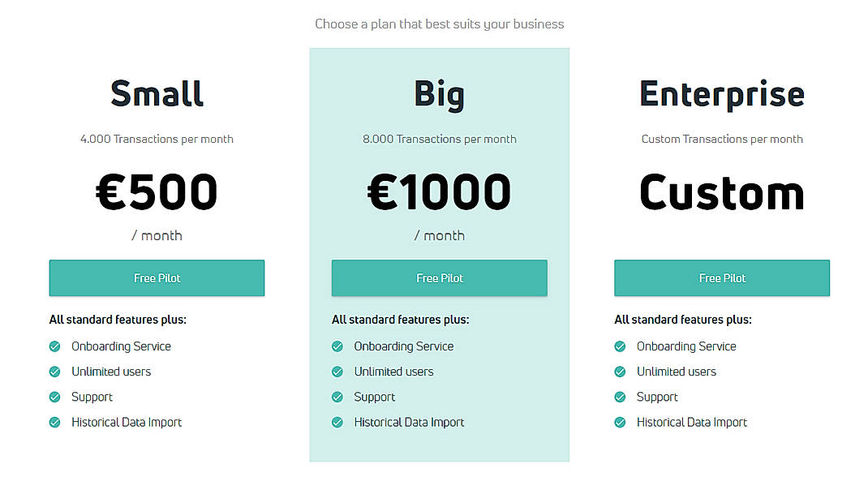Click the Unlimited users check icon under Small
868x486 pixels.
coord(54,372)
